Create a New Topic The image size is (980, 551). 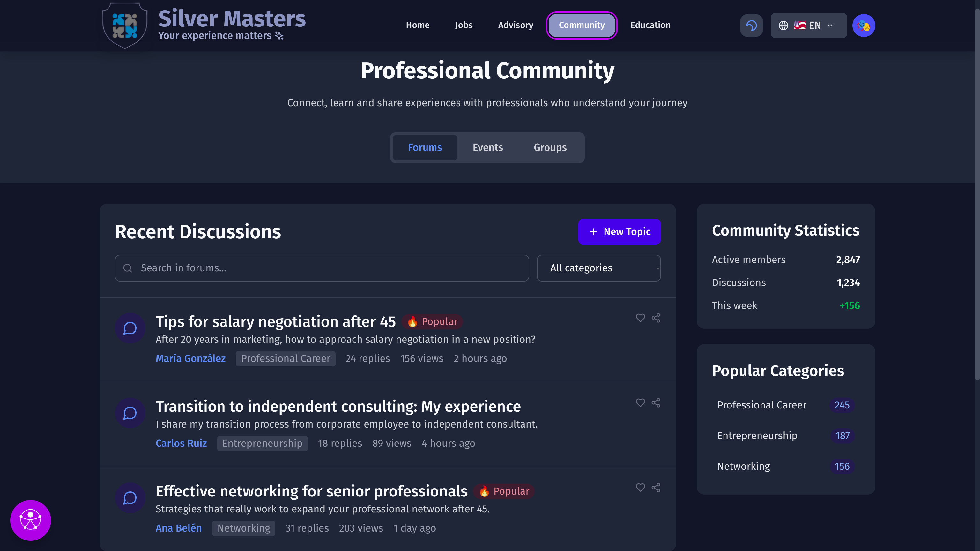point(619,231)
